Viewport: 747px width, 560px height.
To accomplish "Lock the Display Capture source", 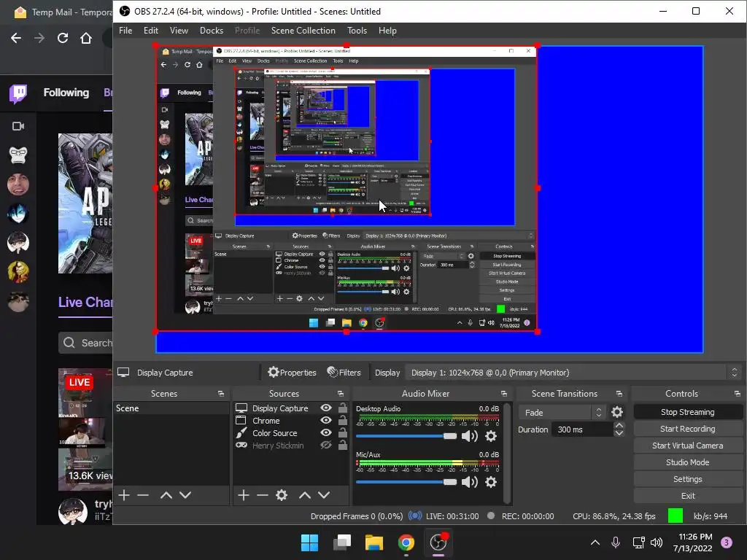I will (343, 408).
